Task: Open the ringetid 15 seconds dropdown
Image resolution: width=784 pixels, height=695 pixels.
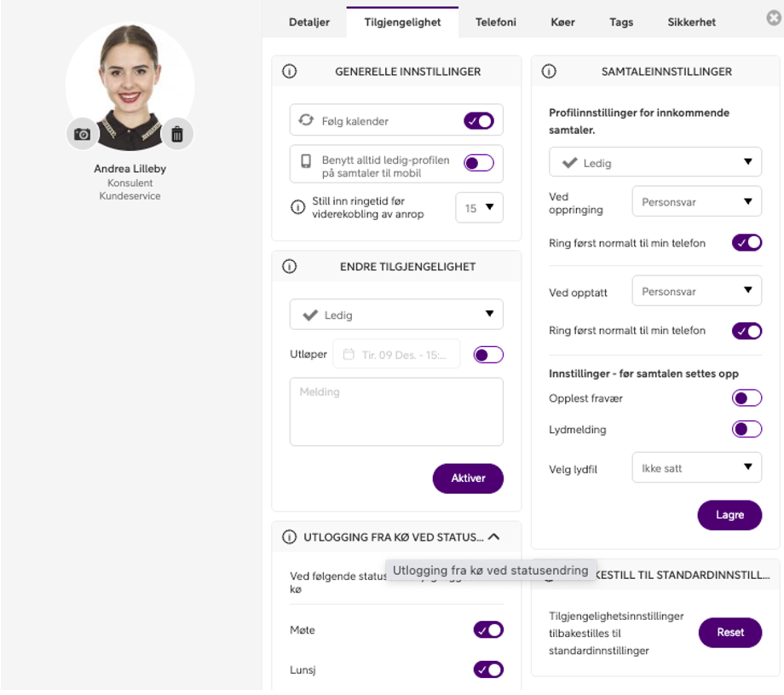Action: (479, 208)
